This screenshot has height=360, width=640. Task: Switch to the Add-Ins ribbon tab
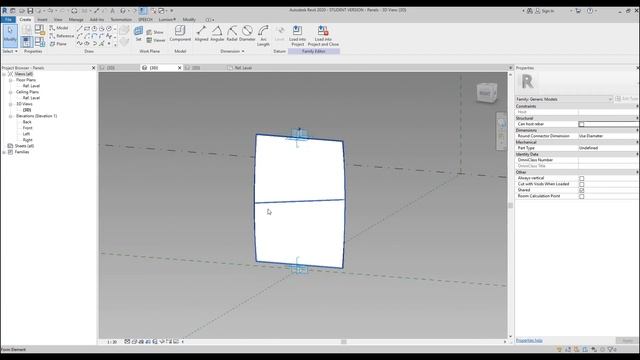tap(97, 20)
